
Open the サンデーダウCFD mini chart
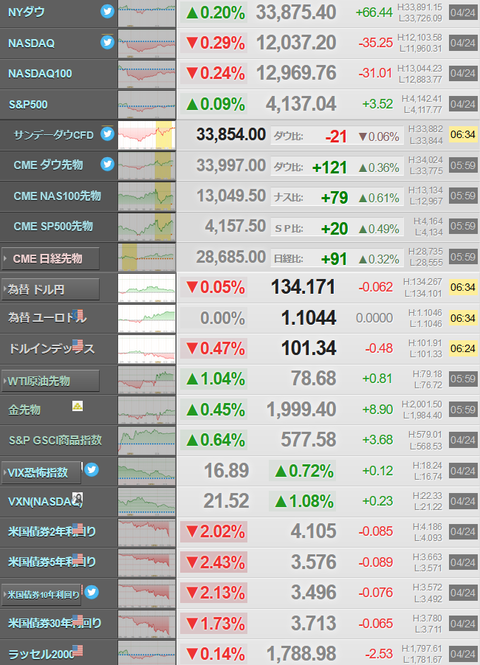146,135
